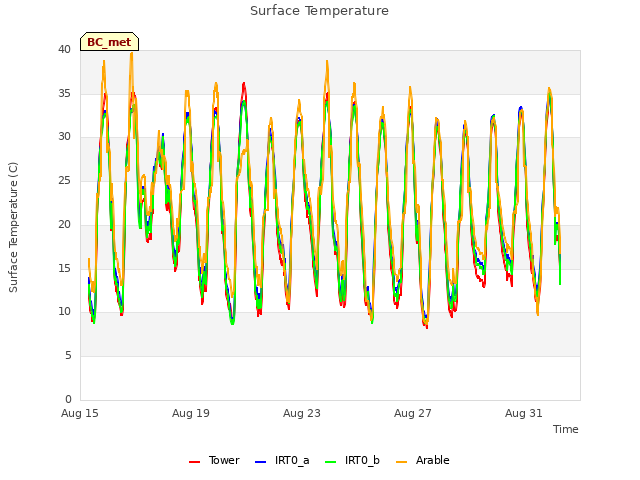Click the red Tower legend color marker
The height and width of the screenshot is (480, 640).
tap(194, 462)
